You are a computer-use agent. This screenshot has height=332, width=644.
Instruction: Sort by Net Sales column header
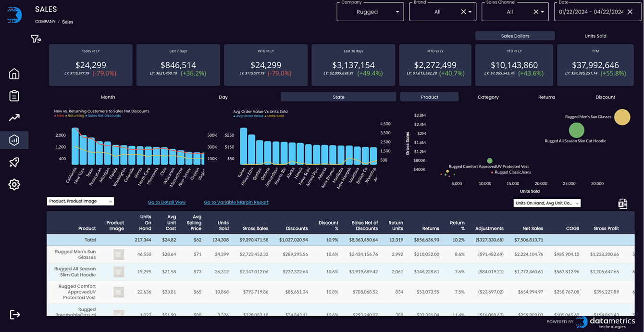[x=533, y=229]
